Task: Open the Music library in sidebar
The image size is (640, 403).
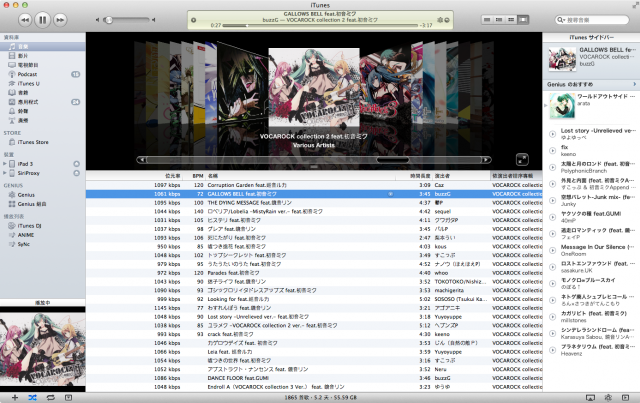Action: 42,47
